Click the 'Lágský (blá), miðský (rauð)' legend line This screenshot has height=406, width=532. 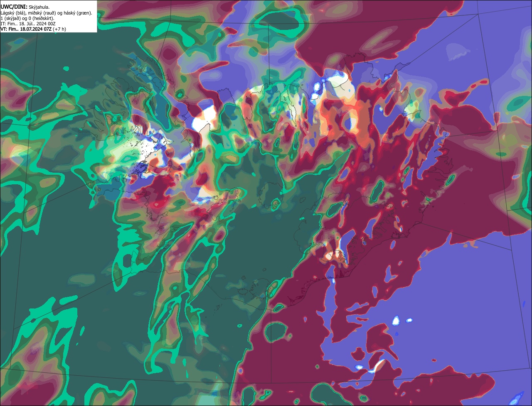(x=47, y=13)
